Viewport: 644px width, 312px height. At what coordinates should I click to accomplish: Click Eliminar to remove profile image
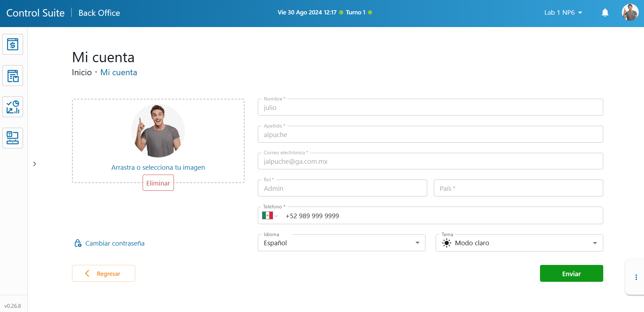coord(158,183)
